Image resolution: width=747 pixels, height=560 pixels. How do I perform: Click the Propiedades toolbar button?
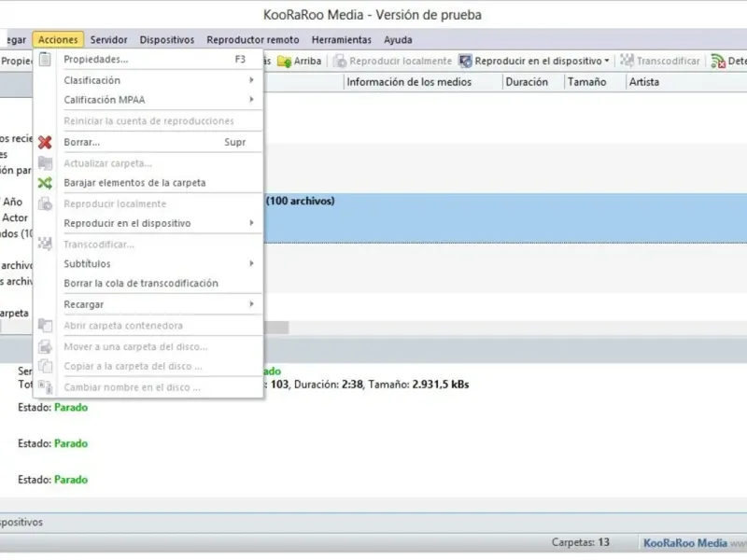tap(16, 61)
